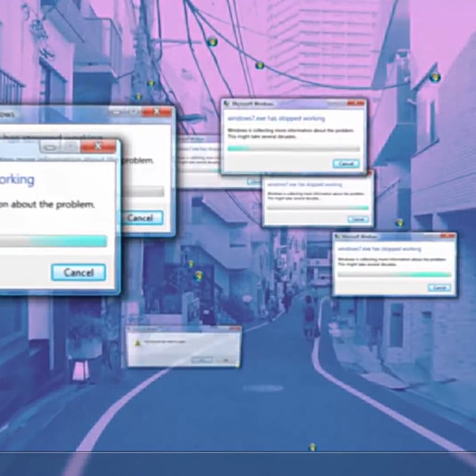The height and width of the screenshot is (476, 476).
Task: Close the dialog behind the largest foreground one
Action: pyautogui.click(x=157, y=112)
